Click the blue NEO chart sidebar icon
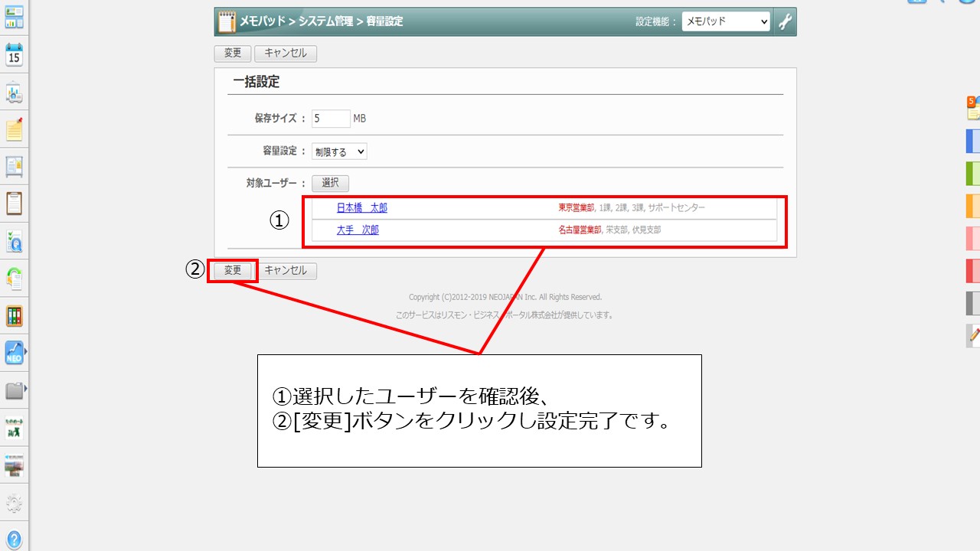The height and width of the screenshot is (551, 980). [x=14, y=353]
